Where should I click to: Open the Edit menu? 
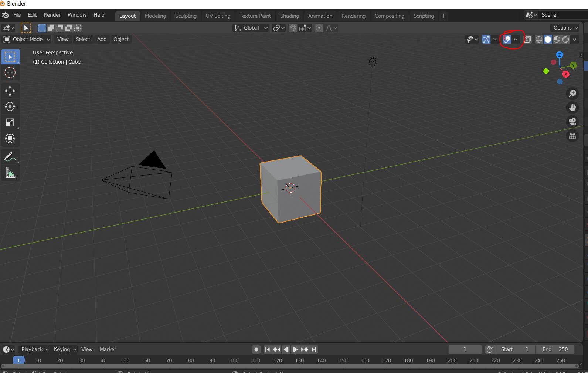32,15
